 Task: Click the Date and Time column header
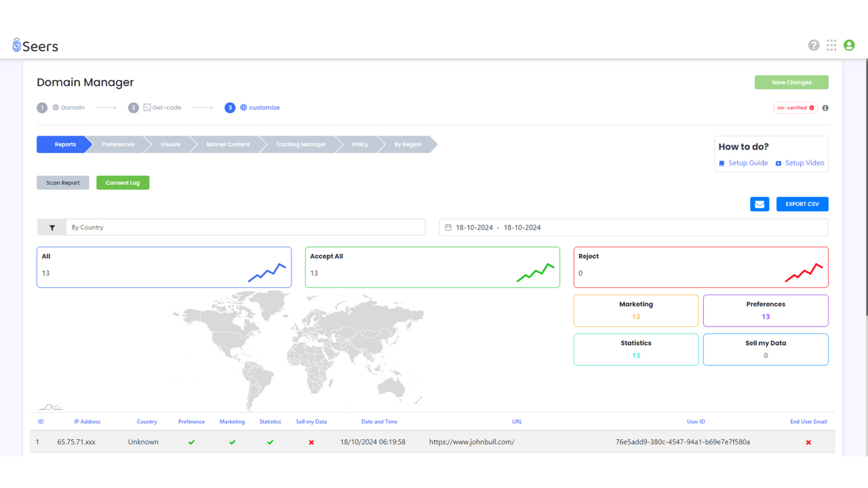tap(379, 422)
